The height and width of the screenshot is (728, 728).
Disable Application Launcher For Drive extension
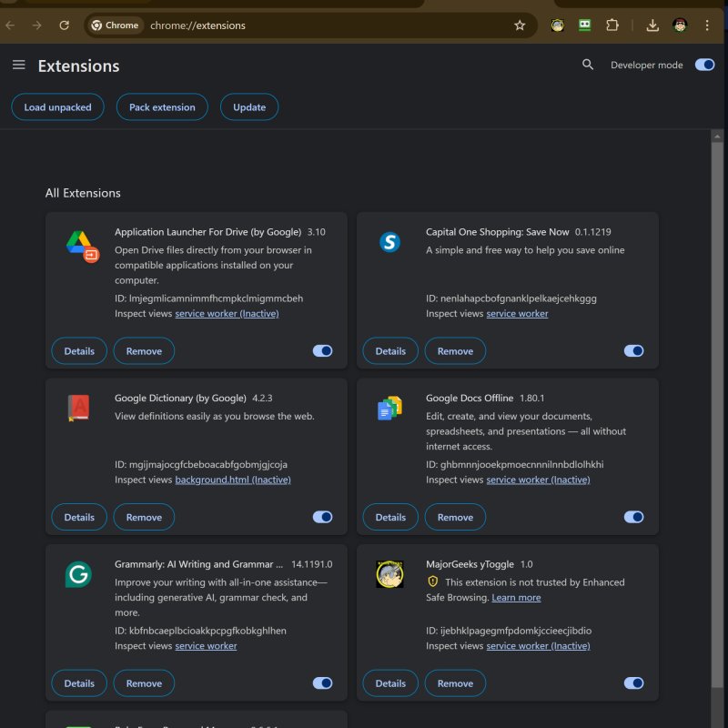[x=323, y=350]
